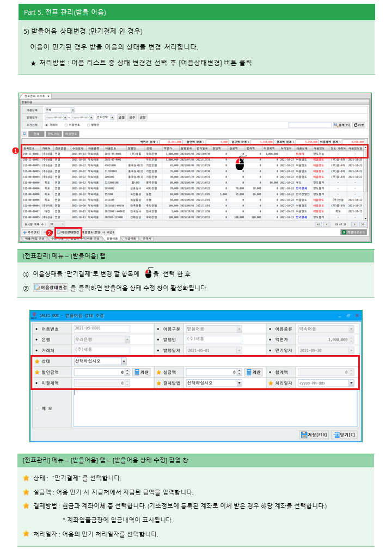Click the 어음상태변경 button in the list toolbar
Image resolution: width=392 pixels, height=549 pixels.
coord(69,232)
